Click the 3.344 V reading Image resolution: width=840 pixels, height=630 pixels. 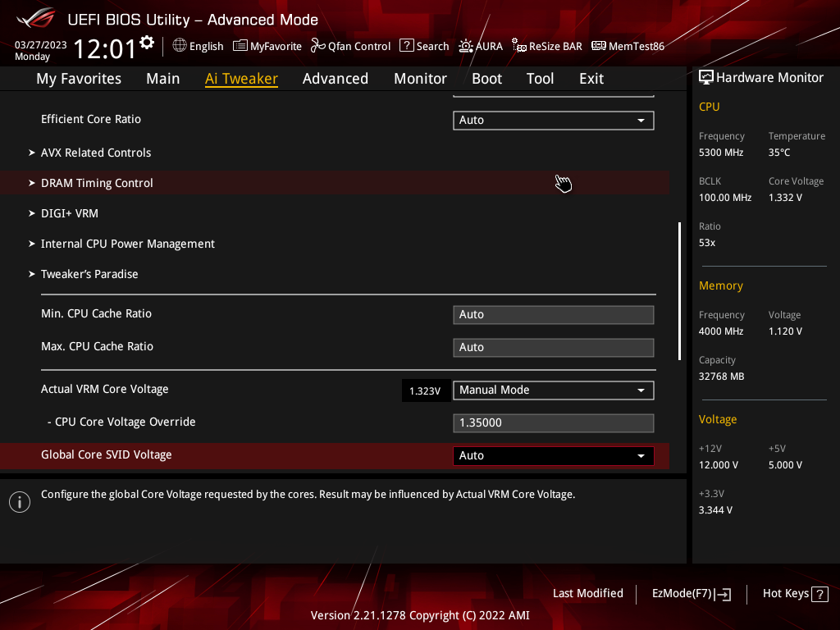coord(715,510)
